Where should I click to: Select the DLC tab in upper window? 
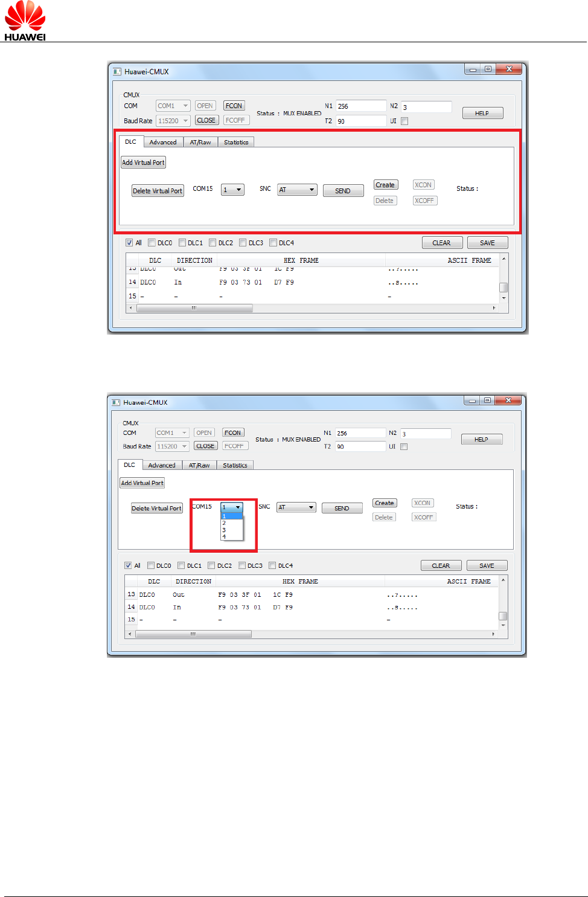coord(131,142)
